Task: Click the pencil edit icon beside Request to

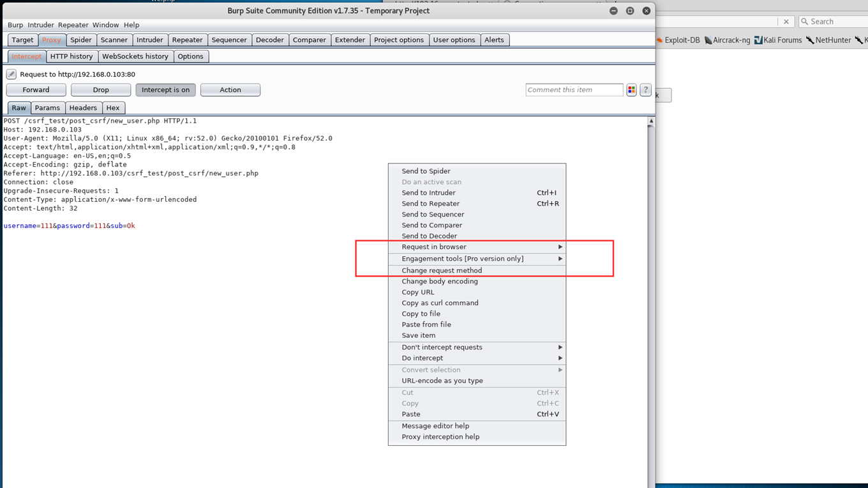Action: pyautogui.click(x=11, y=74)
